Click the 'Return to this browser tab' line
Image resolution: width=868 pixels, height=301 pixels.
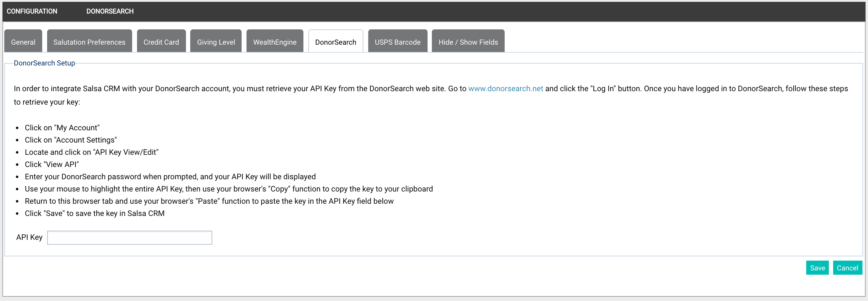209,201
